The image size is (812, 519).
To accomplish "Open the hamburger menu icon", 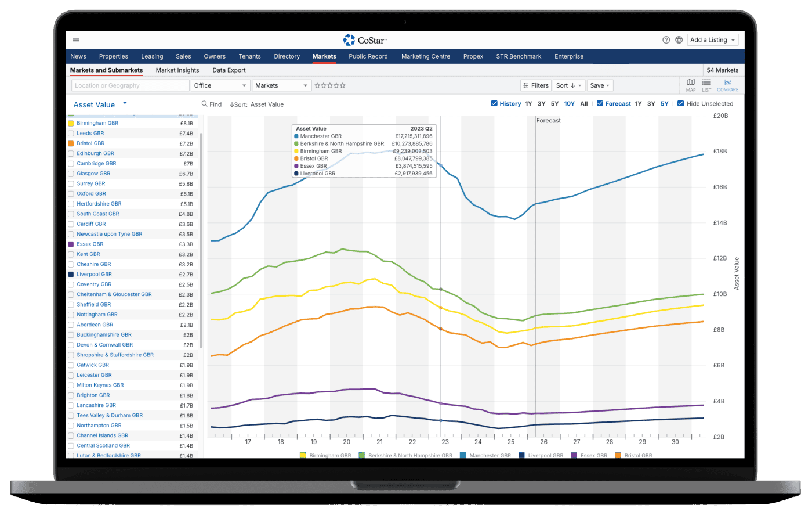I will pos(76,40).
